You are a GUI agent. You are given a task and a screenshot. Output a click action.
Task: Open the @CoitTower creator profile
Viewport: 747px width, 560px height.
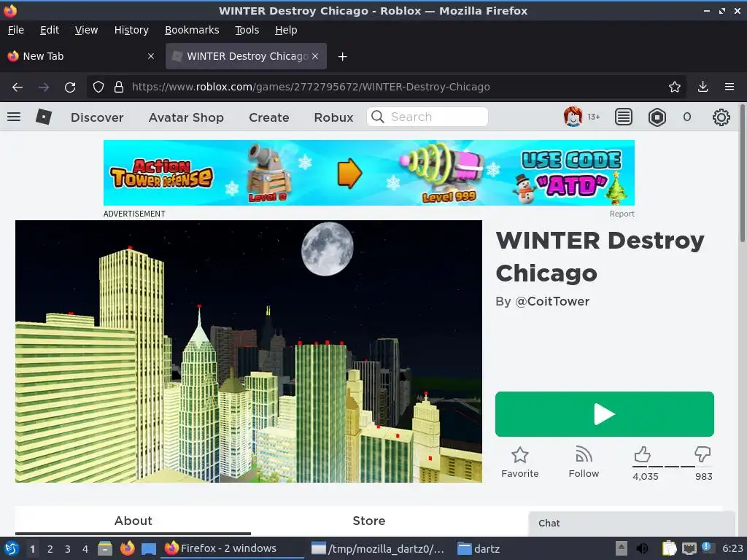(552, 301)
